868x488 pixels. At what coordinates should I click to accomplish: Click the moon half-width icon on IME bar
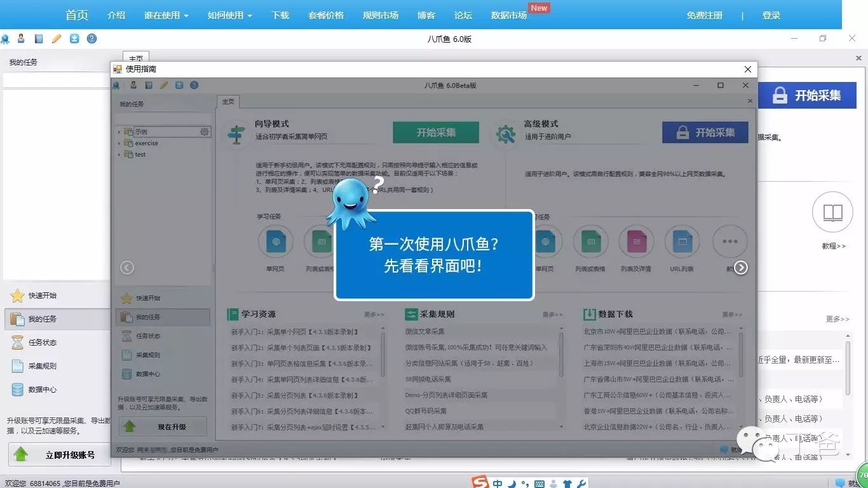[x=512, y=484]
